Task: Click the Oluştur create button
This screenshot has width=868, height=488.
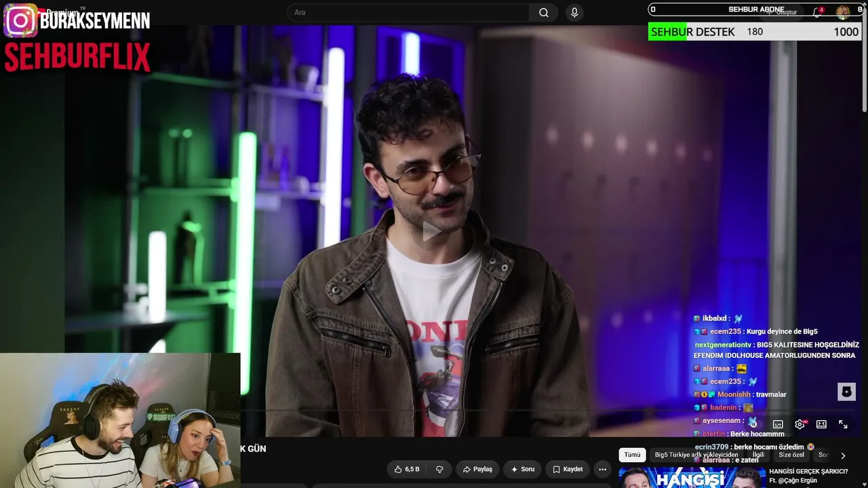Action: tap(783, 12)
